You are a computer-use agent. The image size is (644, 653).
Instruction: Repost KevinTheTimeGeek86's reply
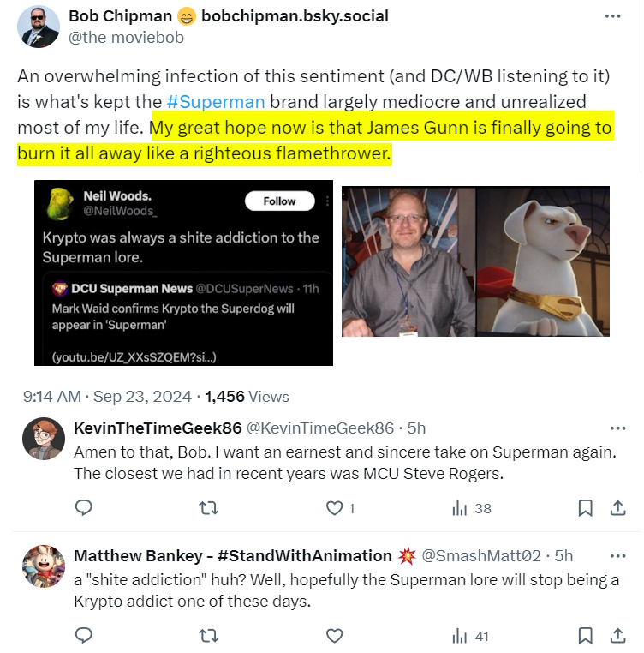pyautogui.click(x=208, y=508)
